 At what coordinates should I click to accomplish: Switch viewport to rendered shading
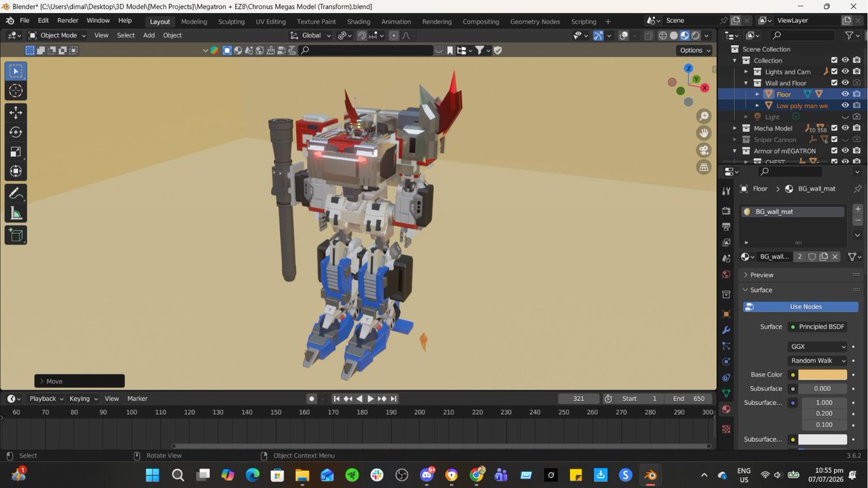point(695,35)
